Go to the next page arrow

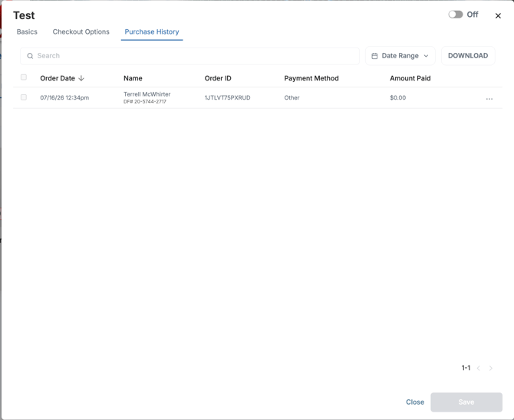(x=491, y=368)
